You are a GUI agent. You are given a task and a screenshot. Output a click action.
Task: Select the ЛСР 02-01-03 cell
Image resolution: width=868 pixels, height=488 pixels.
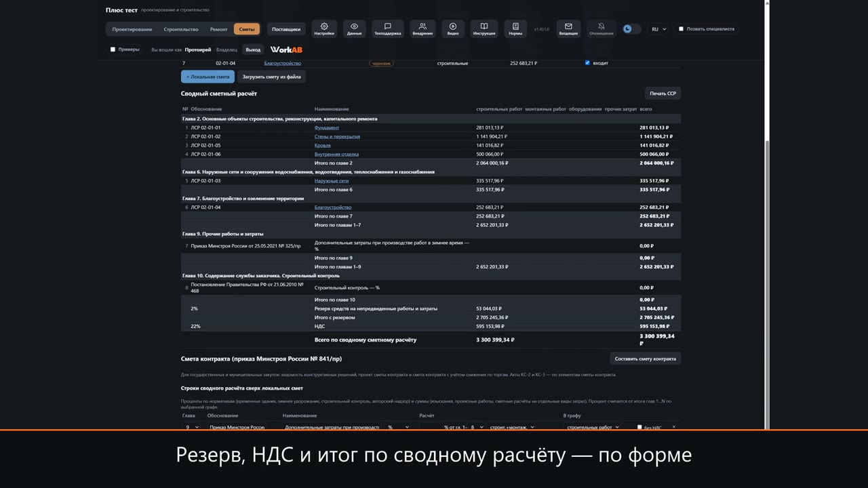(x=205, y=181)
